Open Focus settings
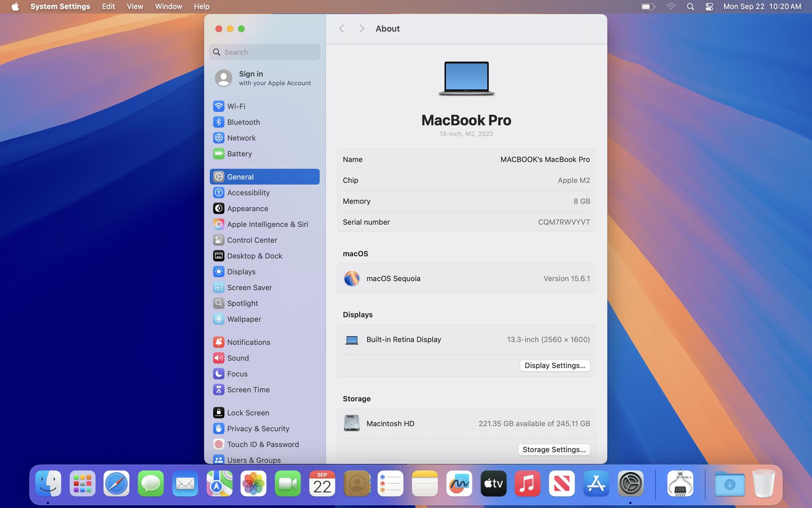Viewport: 812px width, 508px height. [265, 374]
